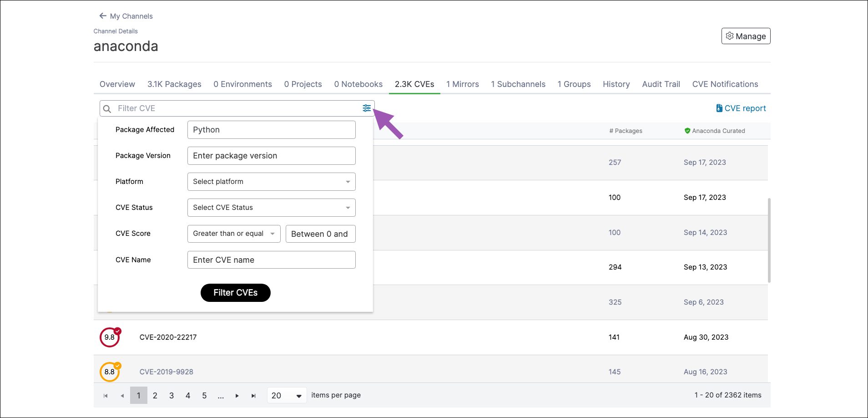Open the CVE report link

(x=741, y=108)
